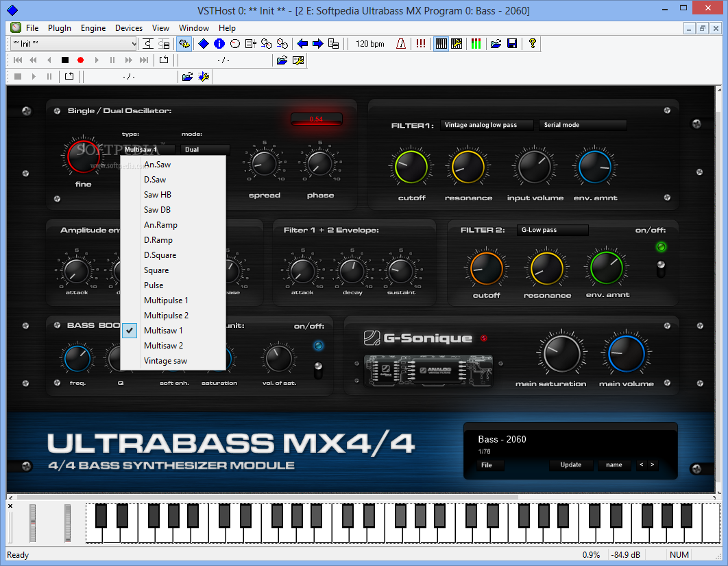This screenshot has height=566, width=728.
Task: Open the ** Init ** bank combo box
Action: point(73,44)
